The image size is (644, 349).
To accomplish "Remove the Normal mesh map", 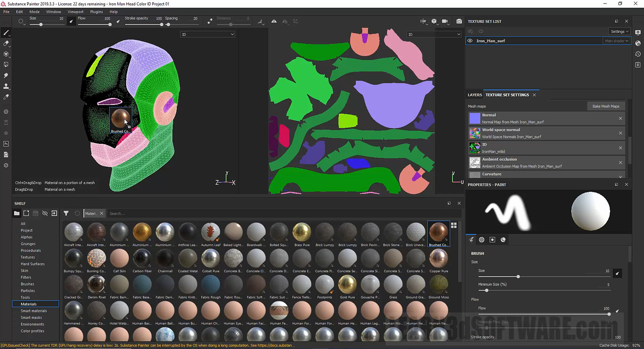I will pos(620,118).
